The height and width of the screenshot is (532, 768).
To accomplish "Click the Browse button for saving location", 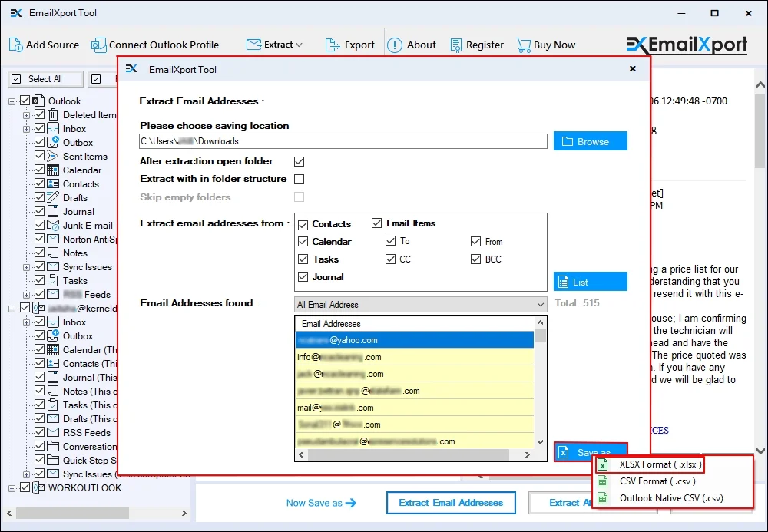I will tap(590, 140).
